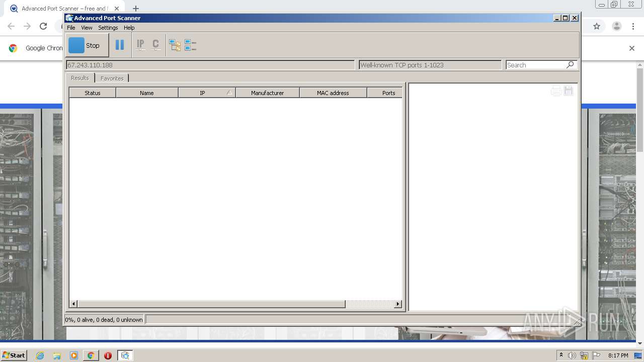
Task: Show hidden system tray icons
Action: pos(561,355)
